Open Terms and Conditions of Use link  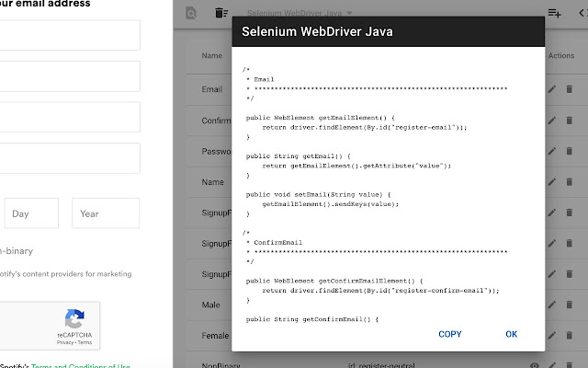(81, 366)
